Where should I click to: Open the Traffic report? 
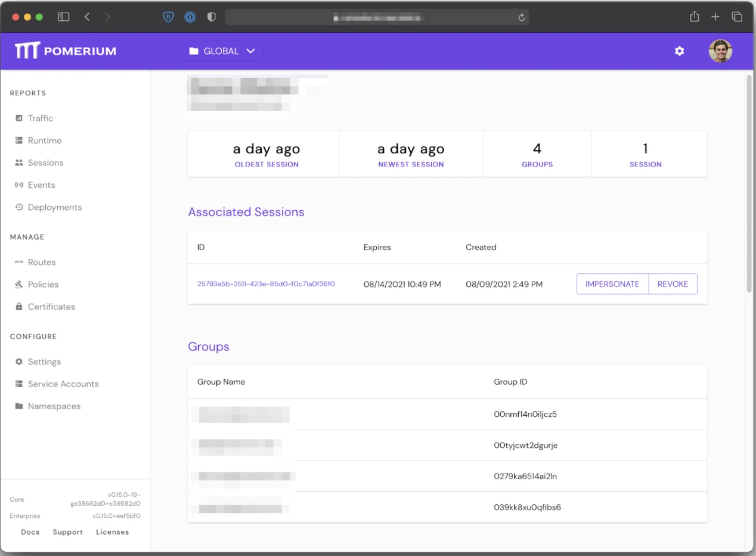coord(41,118)
